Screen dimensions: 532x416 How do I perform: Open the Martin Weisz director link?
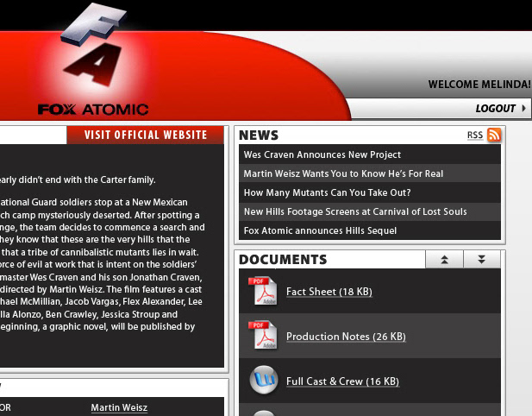click(119, 407)
